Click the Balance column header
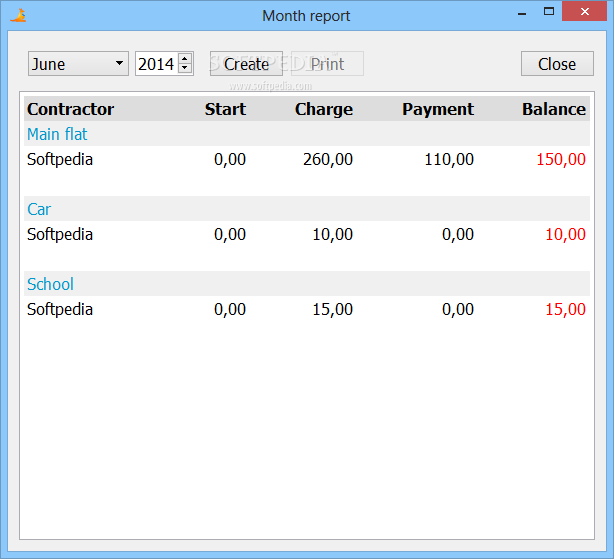The height and width of the screenshot is (559, 614). coord(554,109)
